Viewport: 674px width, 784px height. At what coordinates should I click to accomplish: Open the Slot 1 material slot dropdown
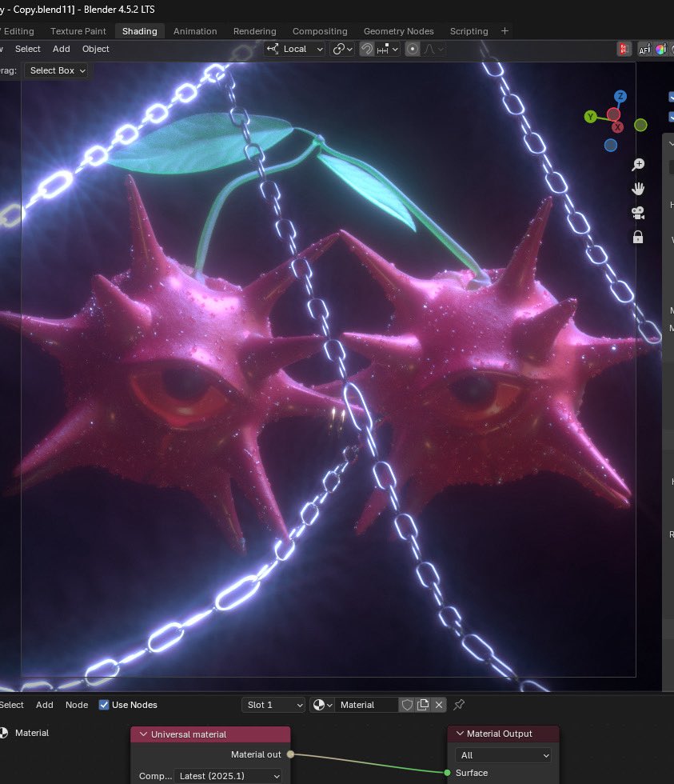coord(273,705)
